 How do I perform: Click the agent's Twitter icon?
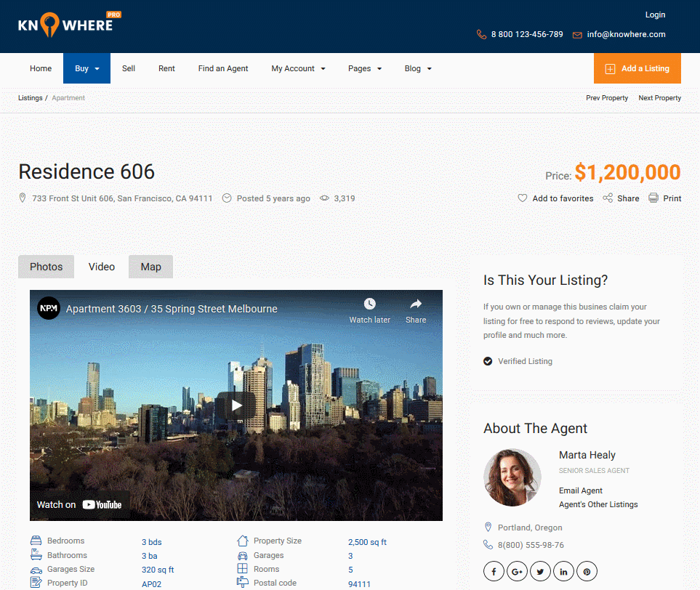click(x=540, y=571)
